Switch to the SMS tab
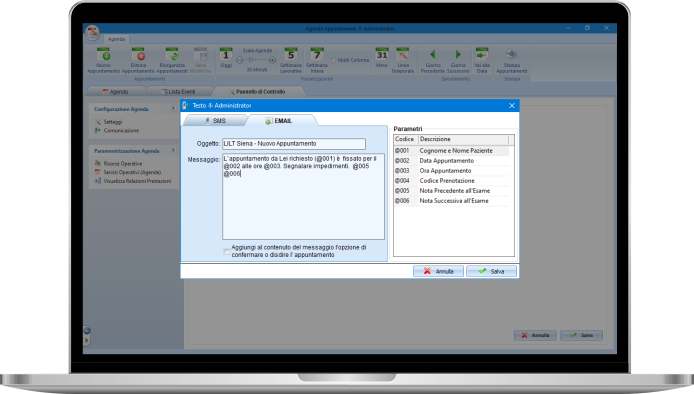This screenshot has height=394, width=694. 215,120
